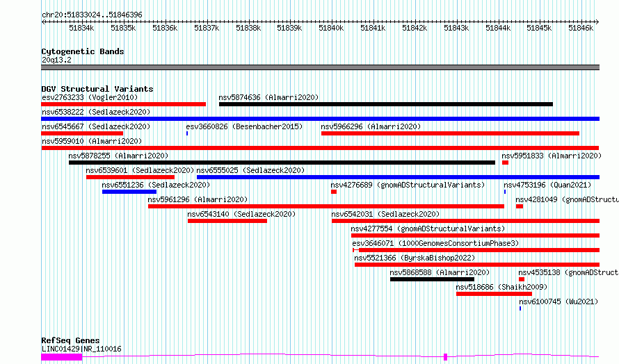
Task: Click the nsv4276689 (gnomADStructuralVariants) label
Action: point(408,185)
